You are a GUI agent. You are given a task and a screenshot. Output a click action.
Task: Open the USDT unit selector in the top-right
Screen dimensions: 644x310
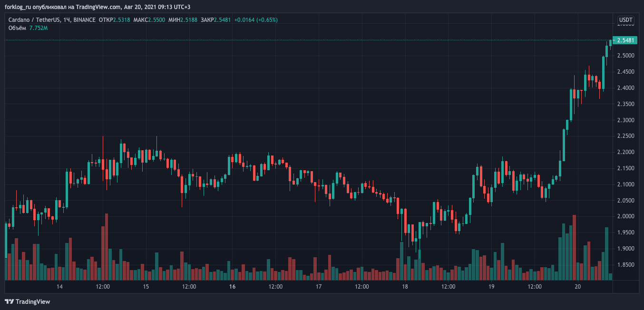point(625,19)
